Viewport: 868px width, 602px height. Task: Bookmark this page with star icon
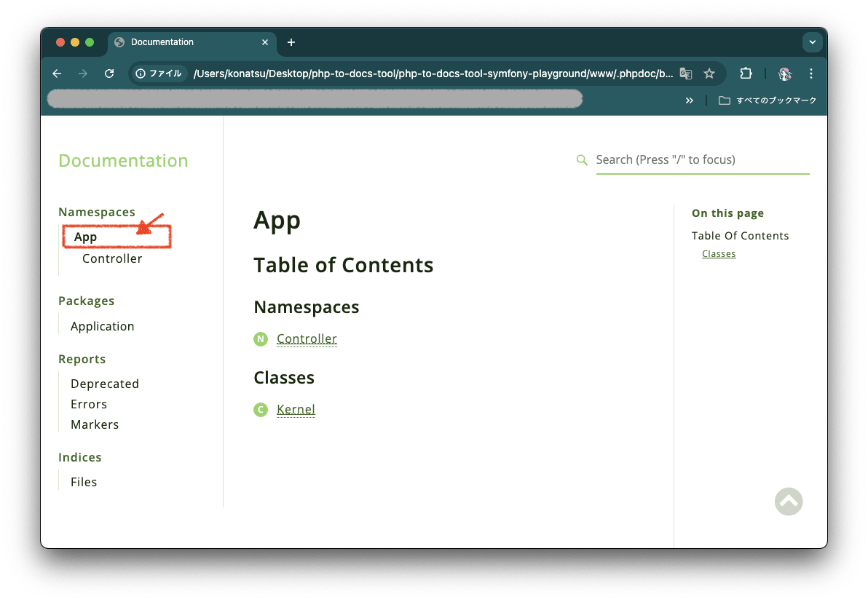[709, 74]
